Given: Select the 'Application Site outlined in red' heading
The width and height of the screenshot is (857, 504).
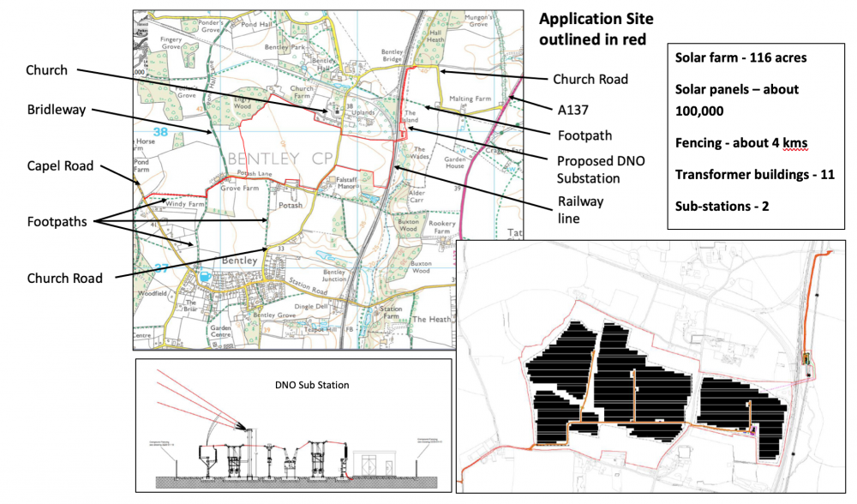Looking at the screenshot, I should coord(596,29).
